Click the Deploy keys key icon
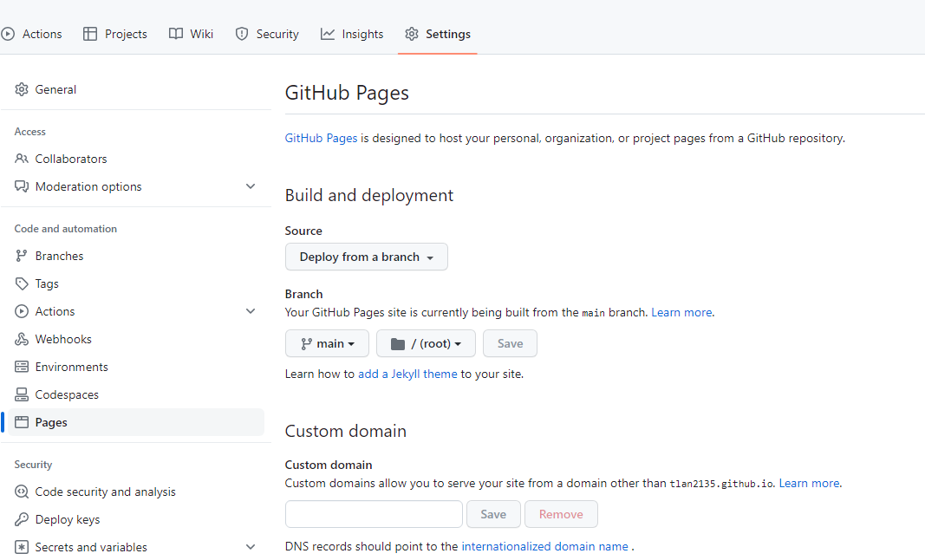The width and height of the screenshot is (925, 560). [x=22, y=519]
